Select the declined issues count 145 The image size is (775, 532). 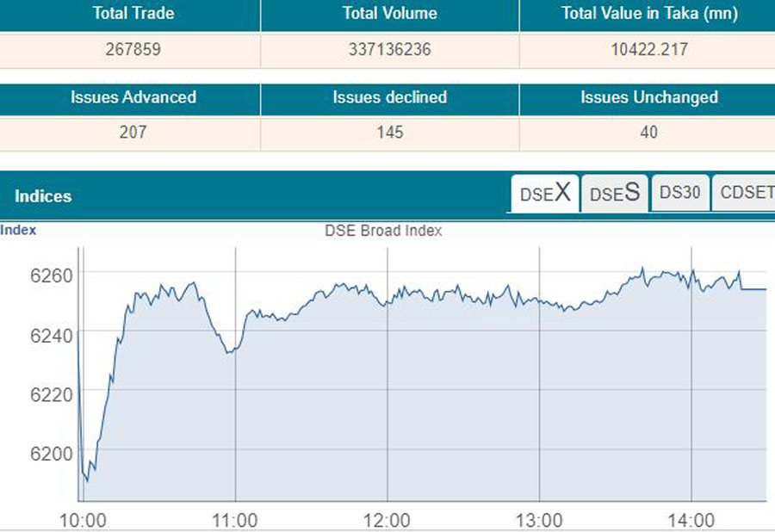(x=389, y=133)
